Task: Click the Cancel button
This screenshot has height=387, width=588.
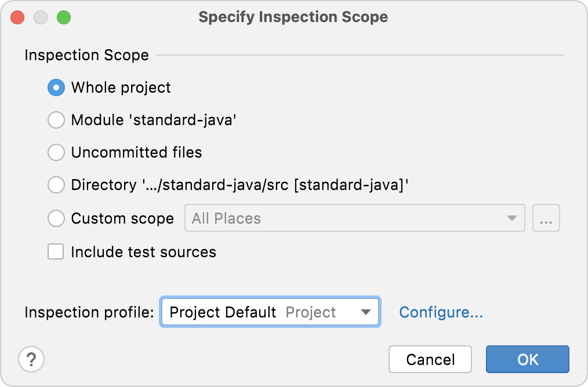Action: pyautogui.click(x=430, y=359)
